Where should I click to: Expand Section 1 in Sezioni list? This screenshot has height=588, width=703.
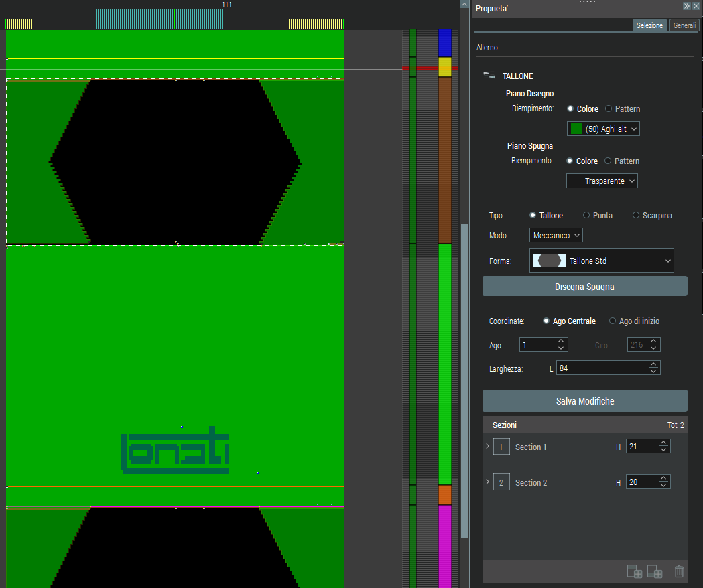click(x=487, y=446)
